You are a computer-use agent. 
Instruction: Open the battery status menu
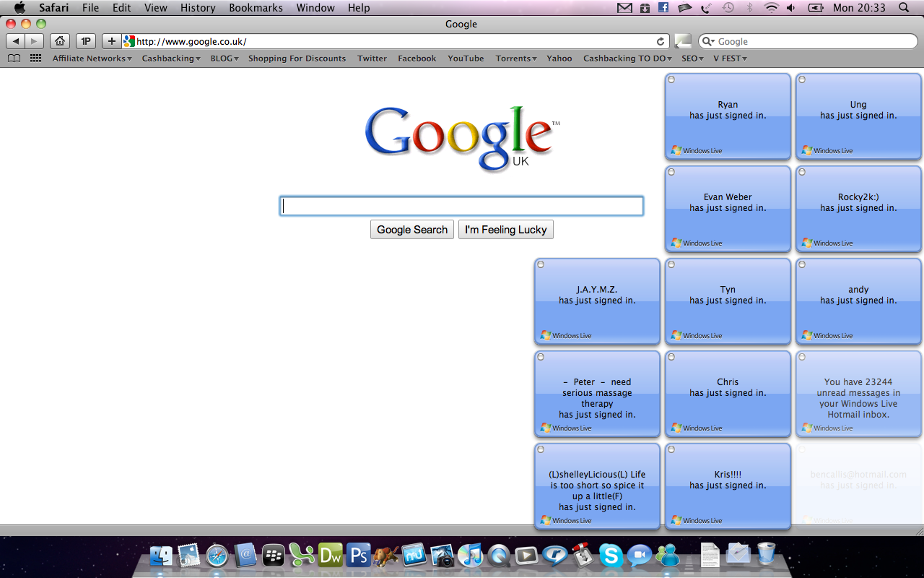[816, 8]
